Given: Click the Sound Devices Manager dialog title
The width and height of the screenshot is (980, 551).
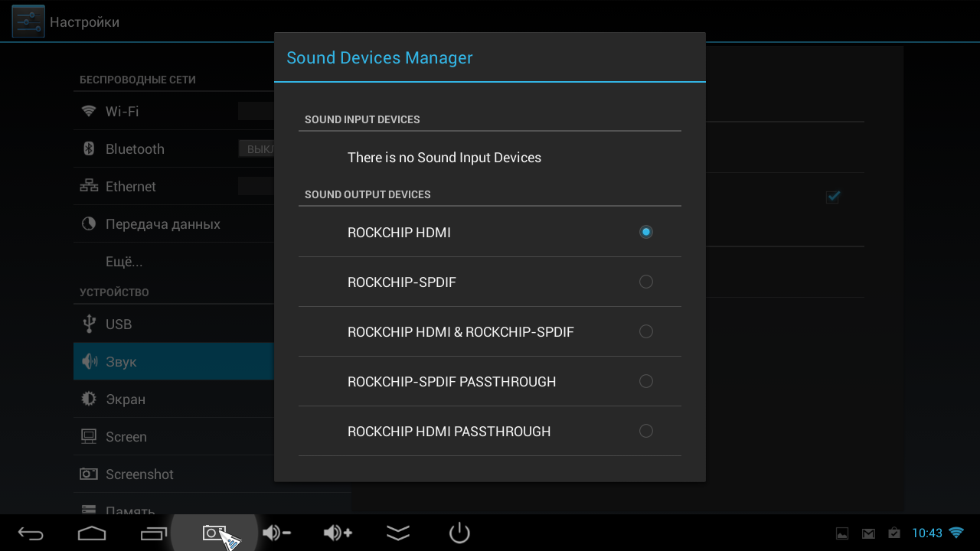Looking at the screenshot, I should click(380, 57).
